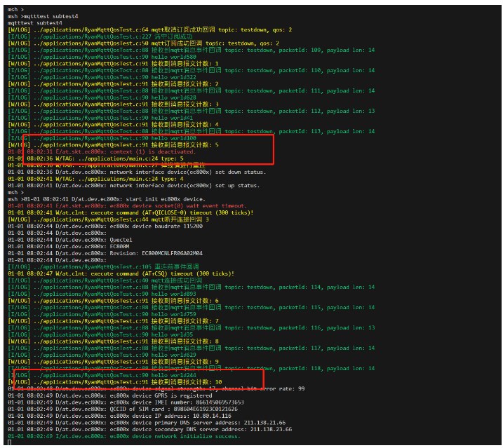Click the log line with packetId: 112
Viewport: 503px width, 448px height.
[192, 111]
